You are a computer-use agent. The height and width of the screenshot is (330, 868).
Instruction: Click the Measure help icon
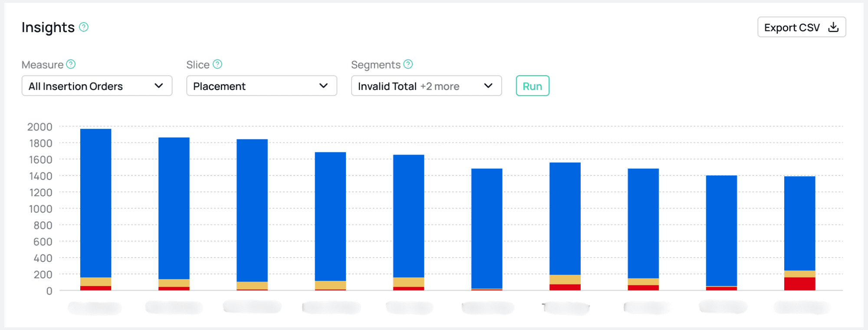71,64
